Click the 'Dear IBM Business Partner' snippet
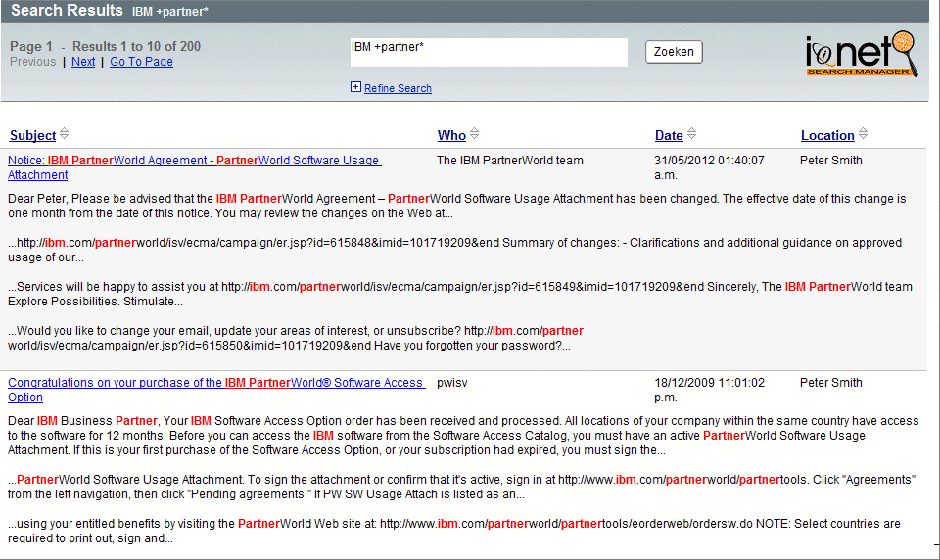Viewport: 940px width, 560px height. tap(463, 436)
